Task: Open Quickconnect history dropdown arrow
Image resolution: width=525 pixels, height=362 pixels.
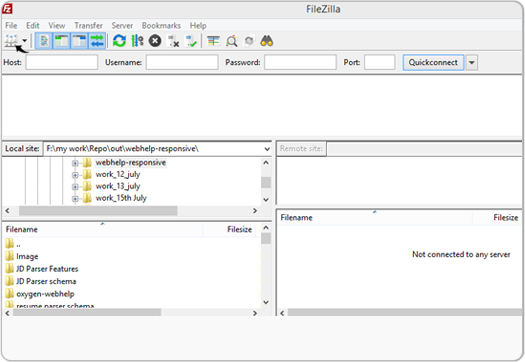Action: tap(471, 62)
